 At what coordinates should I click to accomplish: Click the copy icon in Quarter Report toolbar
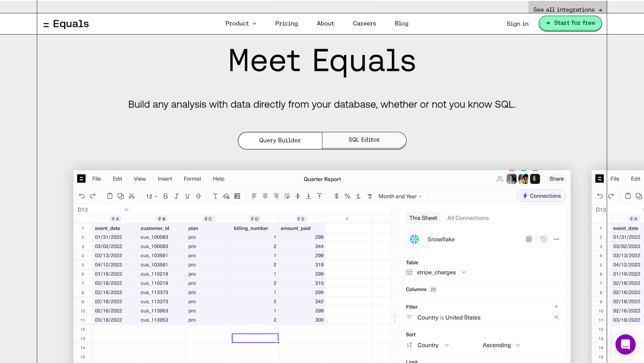[x=120, y=196]
